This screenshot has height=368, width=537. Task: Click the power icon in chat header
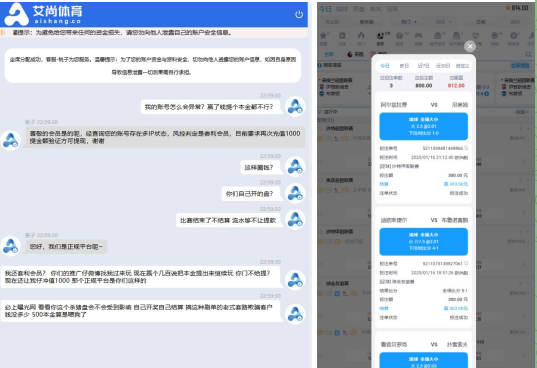pyautogui.click(x=299, y=14)
